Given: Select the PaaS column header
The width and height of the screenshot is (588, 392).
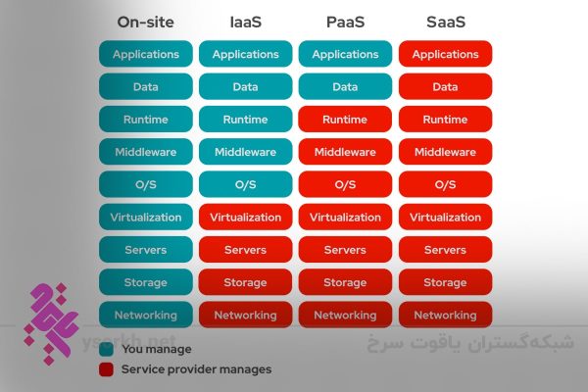Looking at the screenshot, I should click(x=345, y=23).
